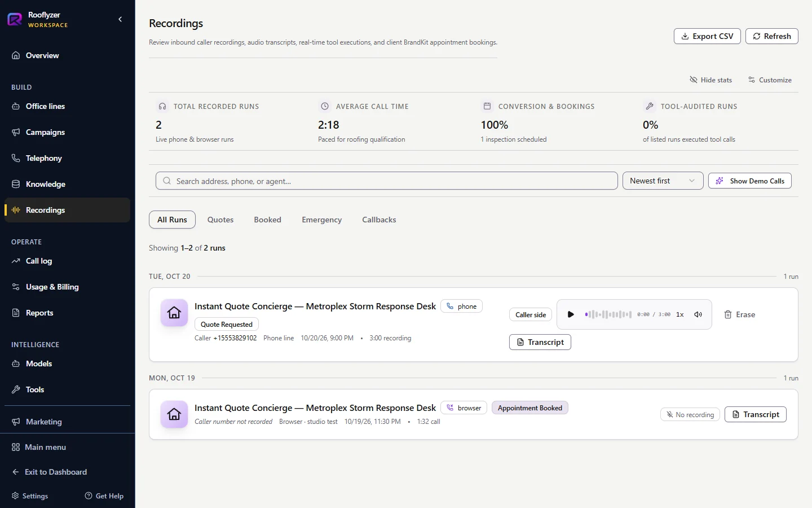
Task: Toggle Show Demo Calls
Action: tap(750, 181)
